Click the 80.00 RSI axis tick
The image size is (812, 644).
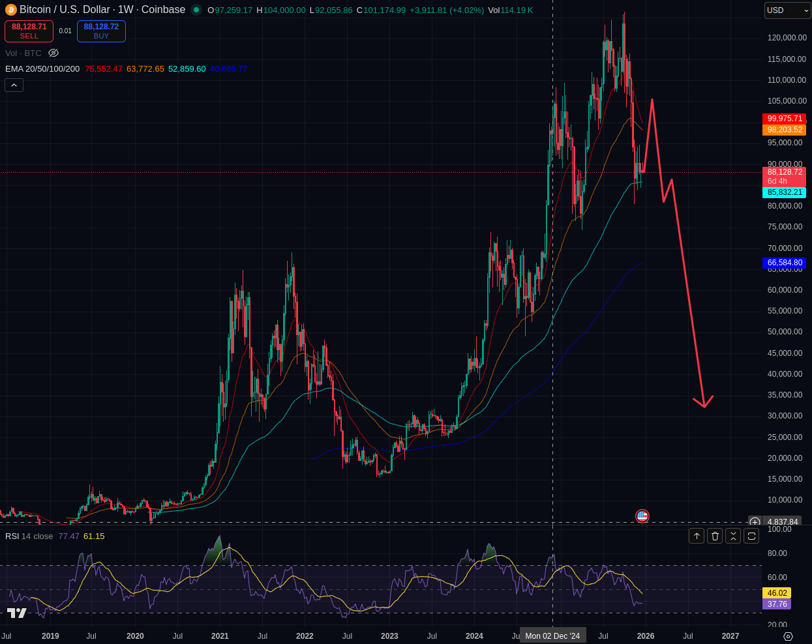pyautogui.click(x=777, y=553)
